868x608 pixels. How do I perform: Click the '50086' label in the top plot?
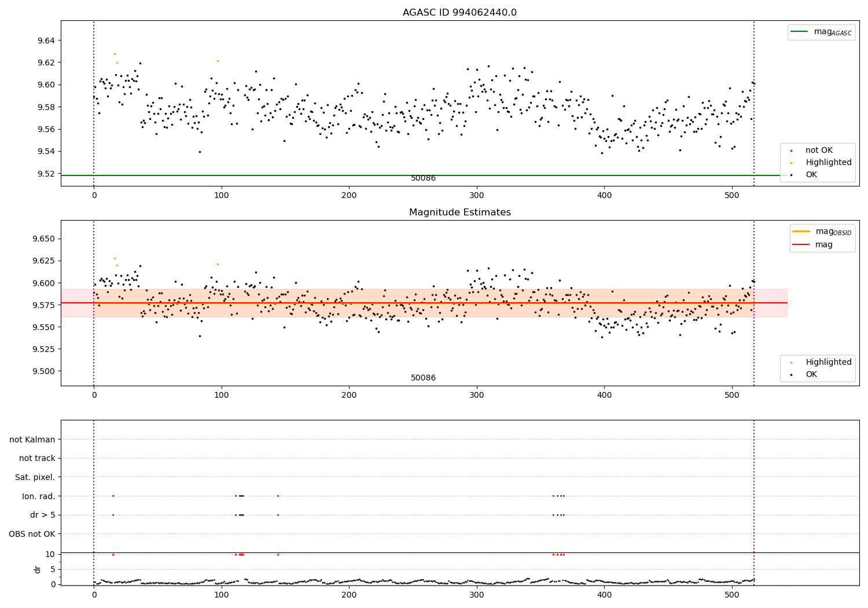click(x=423, y=178)
